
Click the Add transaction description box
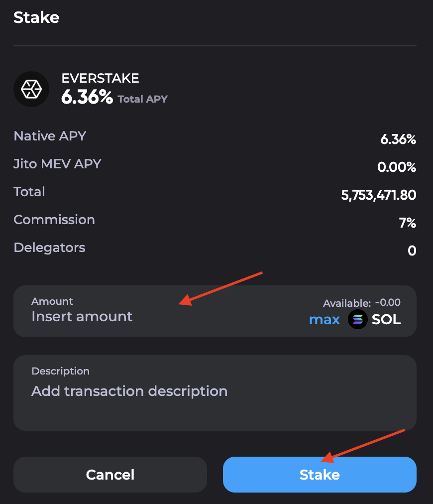(x=215, y=393)
